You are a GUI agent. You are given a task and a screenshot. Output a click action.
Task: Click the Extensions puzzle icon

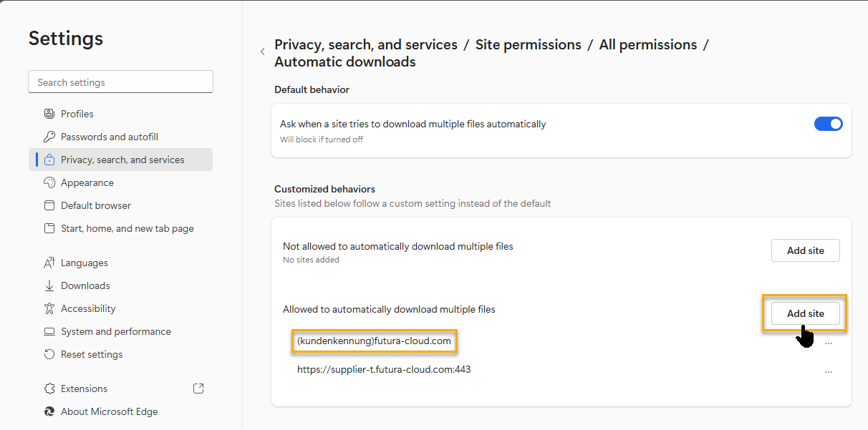click(49, 389)
